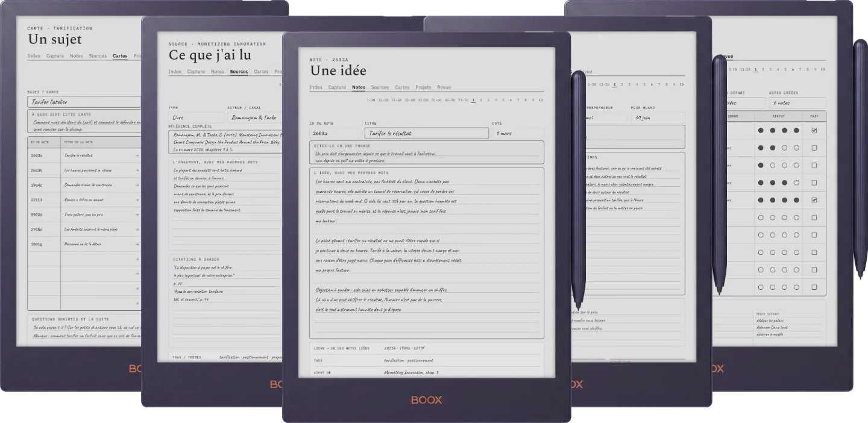This screenshot has height=423, width=868.
Task: Select the Citations à garder heading
Action: [x=195, y=260]
